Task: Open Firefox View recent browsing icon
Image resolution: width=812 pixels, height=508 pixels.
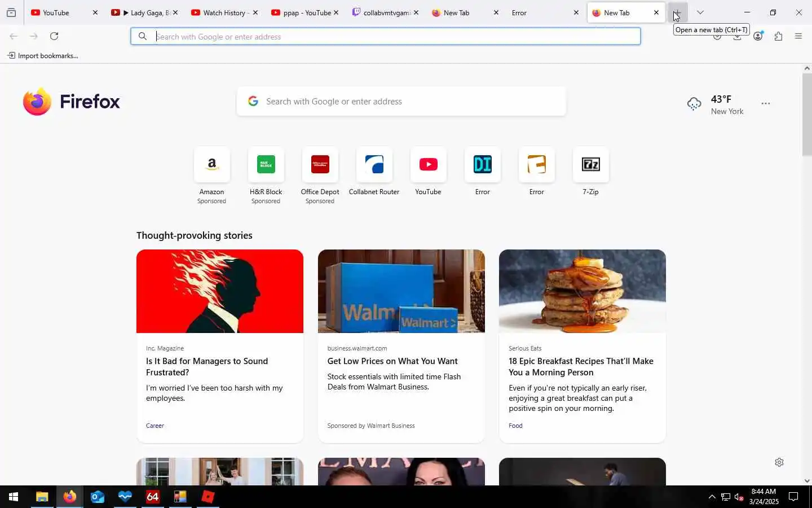Action: (x=11, y=12)
